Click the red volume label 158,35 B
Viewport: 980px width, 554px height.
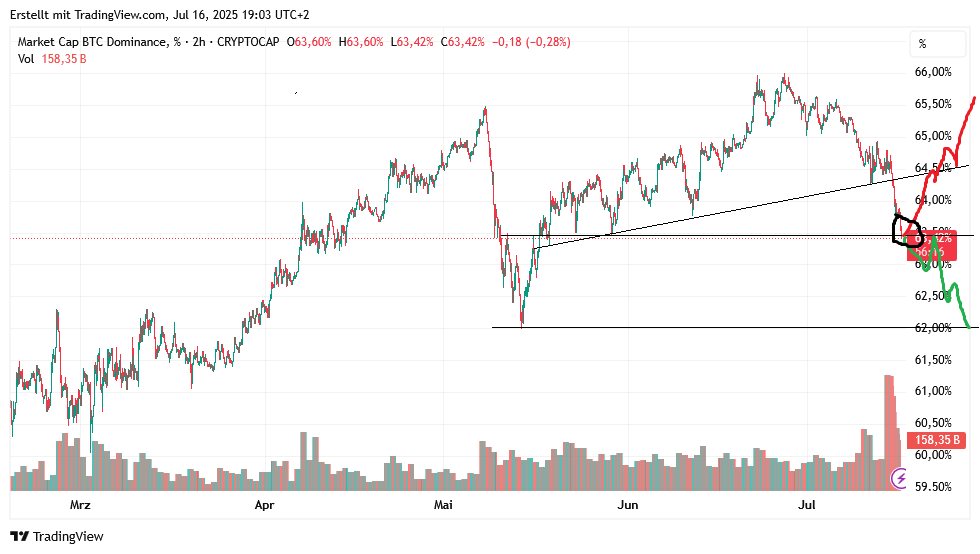937,440
